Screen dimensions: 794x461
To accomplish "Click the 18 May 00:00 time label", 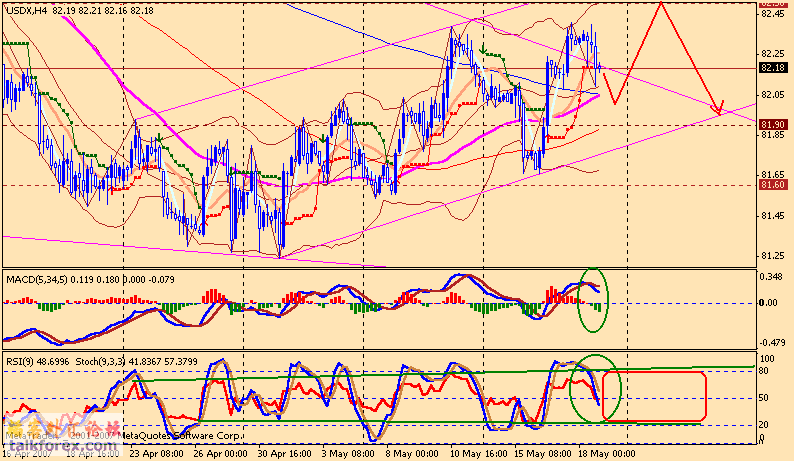I will pyautogui.click(x=607, y=453).
